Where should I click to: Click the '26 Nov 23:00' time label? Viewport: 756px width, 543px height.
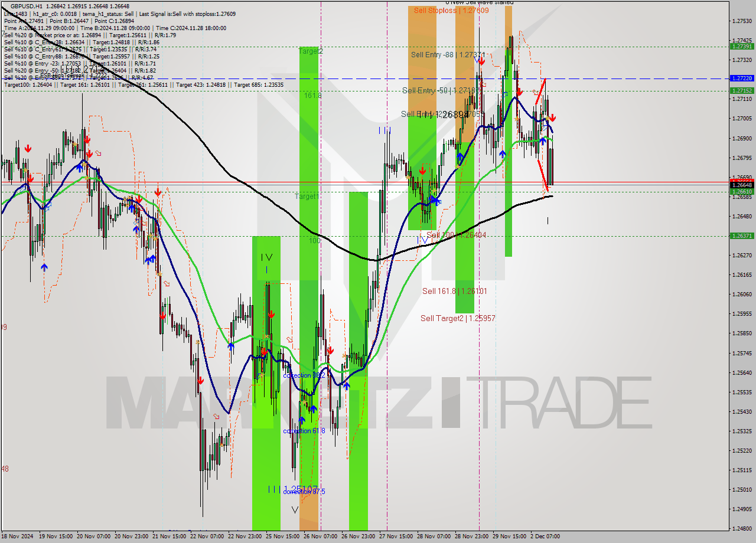359,537
